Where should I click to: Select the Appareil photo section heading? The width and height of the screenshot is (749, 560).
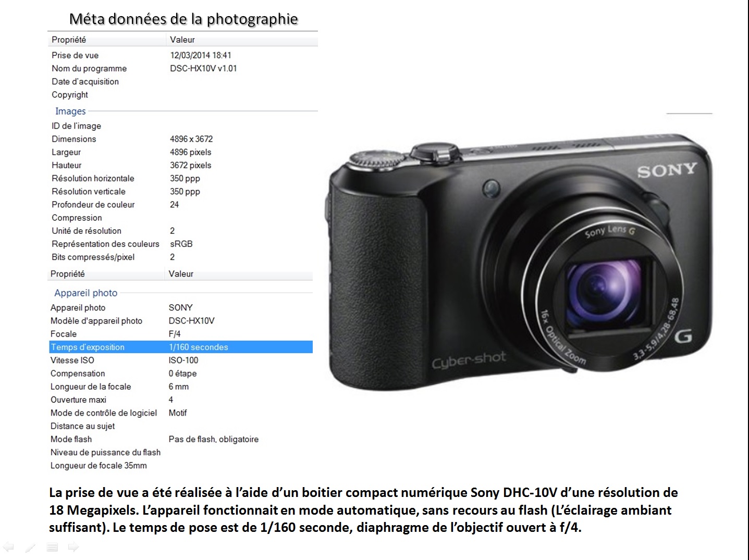coord(86,293)
